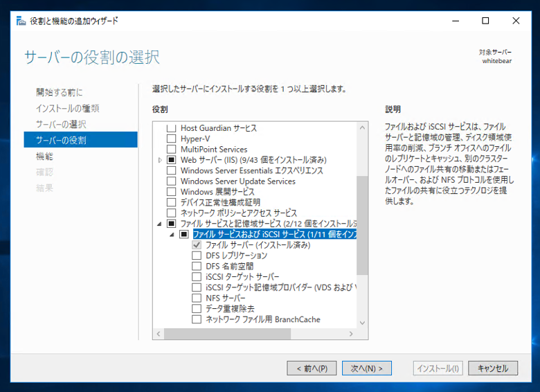Tick the MultiPoint Services checkbox

[171, 150]
